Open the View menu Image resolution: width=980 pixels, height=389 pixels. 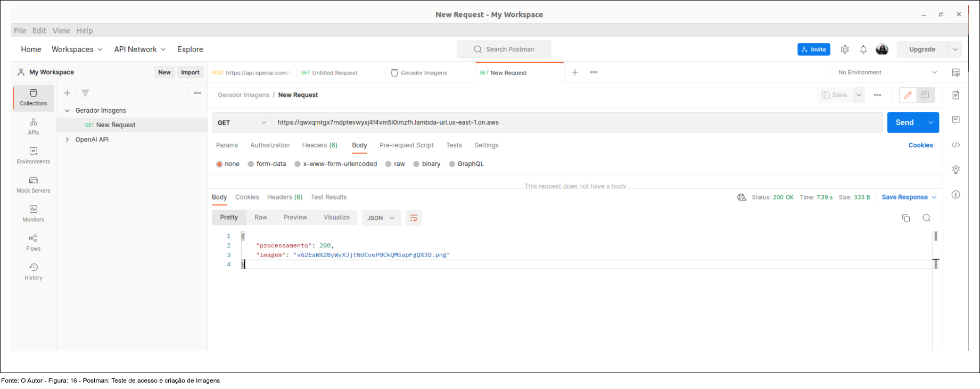pos(61,31)
